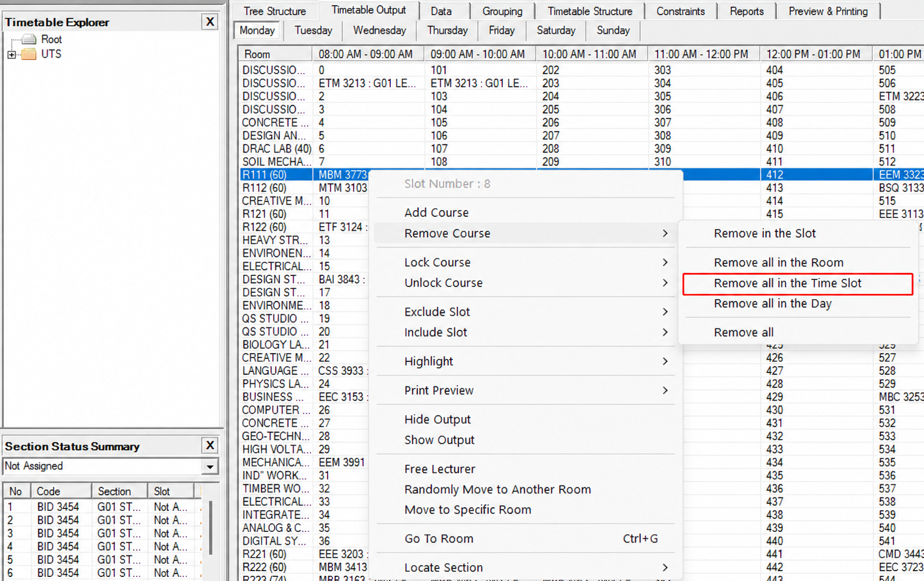Choose Remove in the Slot

click(x=797, y=233)
